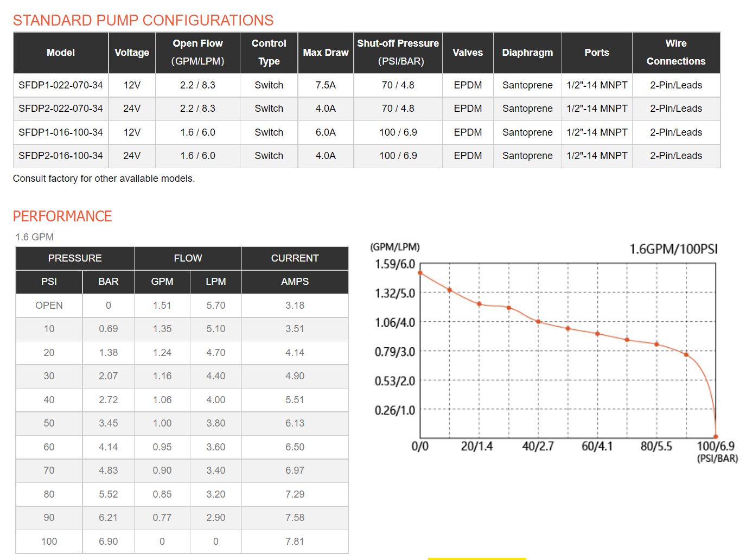Click the 4.70 LPM value
746x560 pixels.
pos(216,353)
